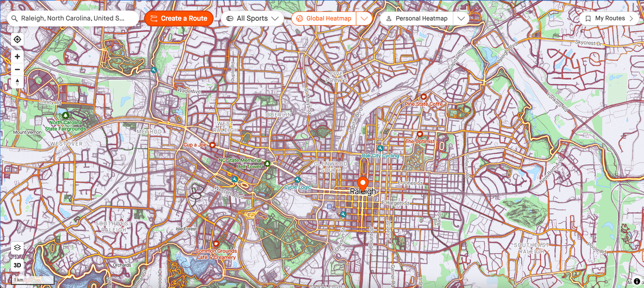The width and height of the screenshot is (644, 288).
Task: Click the 1 km scale bar
Action: (x=33, y=280)
